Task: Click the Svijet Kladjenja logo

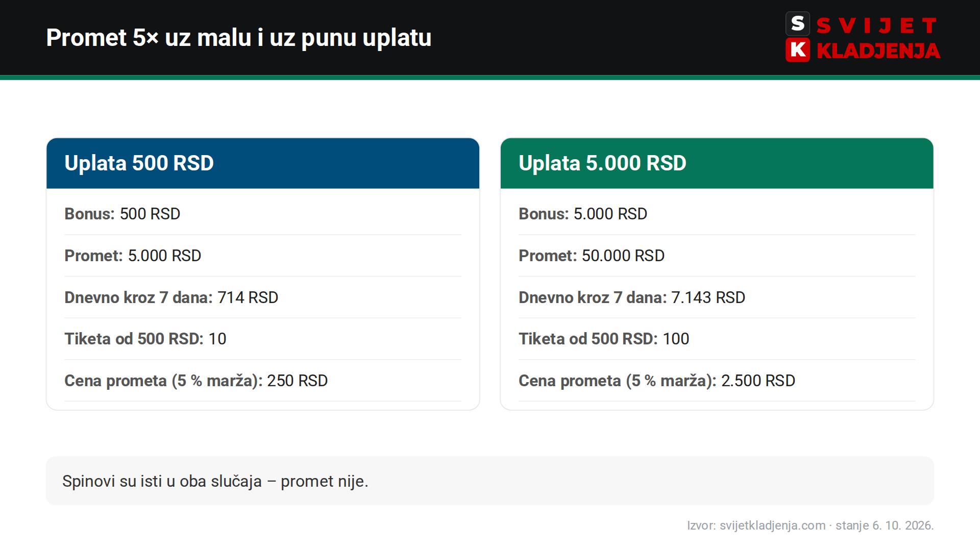Action: click(x=863, y=37)
